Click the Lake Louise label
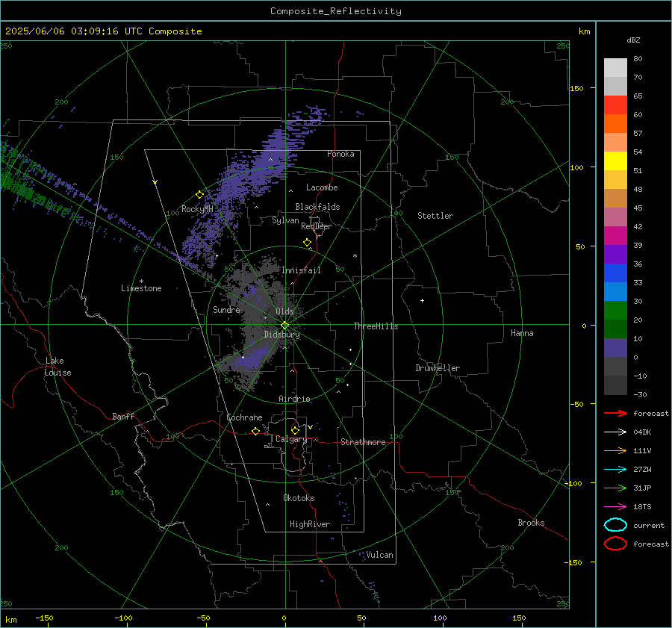 tap(57, 367)
